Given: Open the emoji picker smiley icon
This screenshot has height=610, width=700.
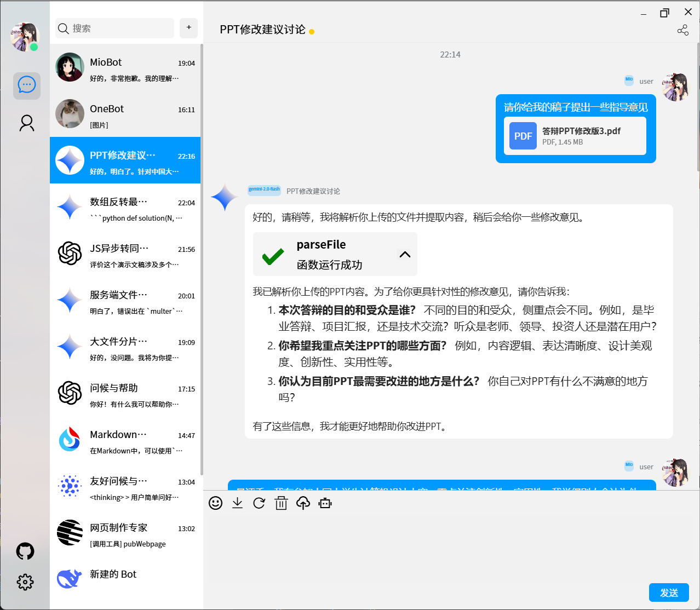Looking at the screenshot, I should 216,503.
